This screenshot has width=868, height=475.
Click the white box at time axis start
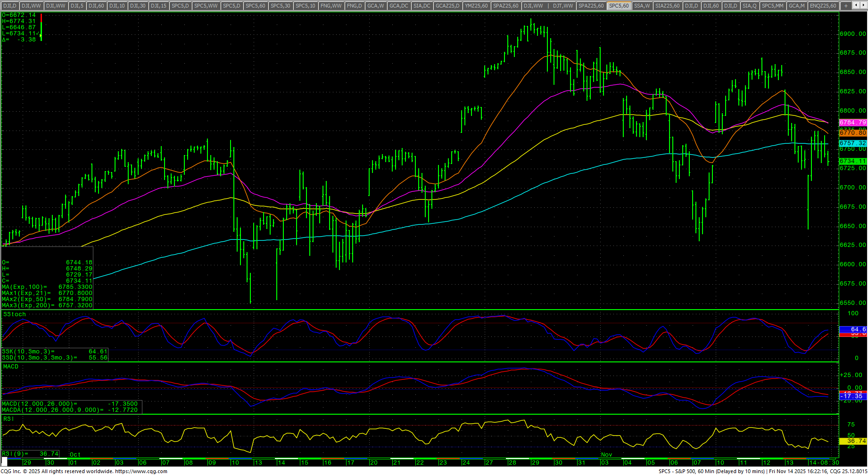point(5,460)
